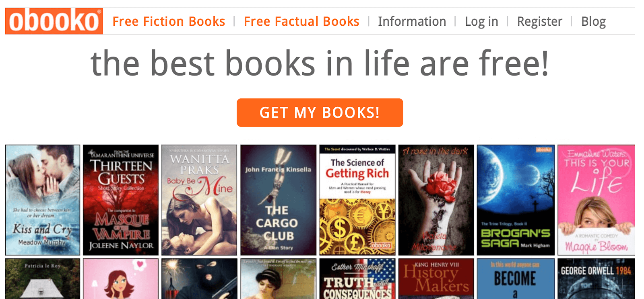
Task: Visit the Blog link
Action: tap(593, 21)
